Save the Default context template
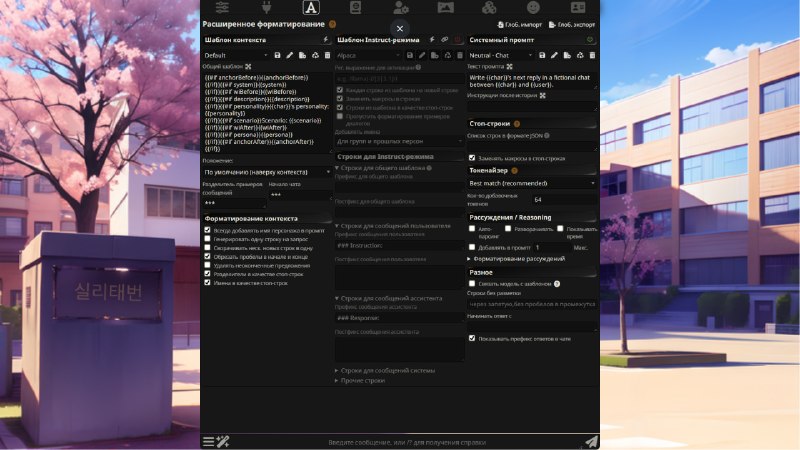 pos(278,55)
